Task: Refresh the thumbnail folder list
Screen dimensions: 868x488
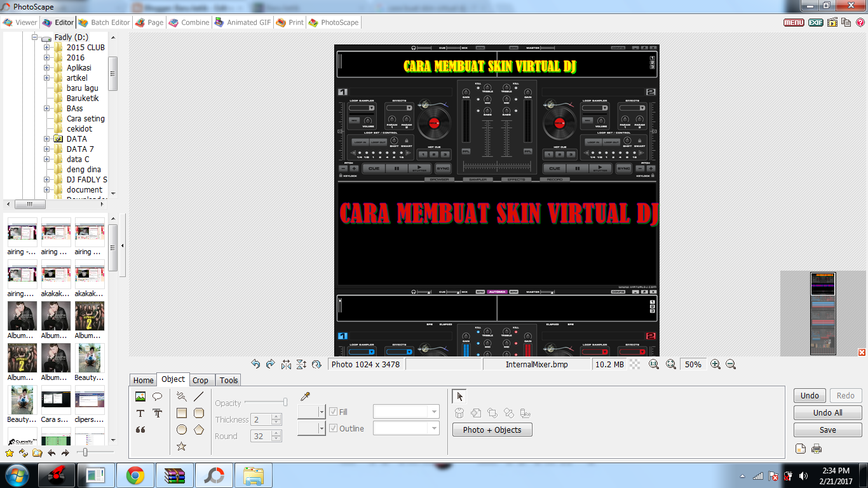Action: point(24,453)
